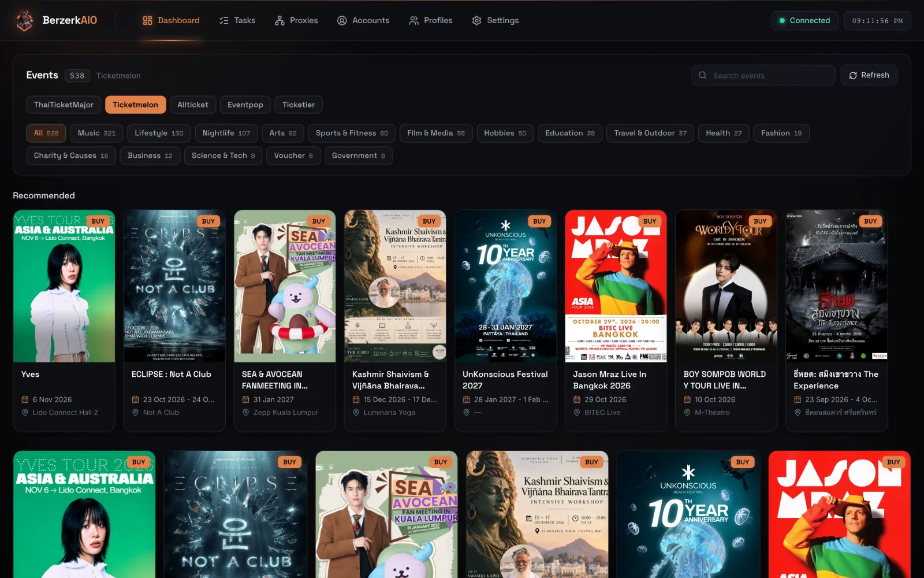Filter events by Voucher category
The height and width of the screenshot is (578, 924).
pos(293,155)
